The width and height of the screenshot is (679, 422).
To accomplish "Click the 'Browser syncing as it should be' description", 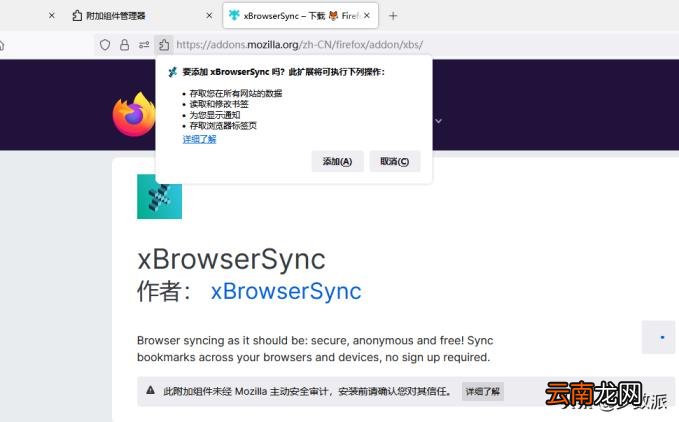I will click(315, 349).
